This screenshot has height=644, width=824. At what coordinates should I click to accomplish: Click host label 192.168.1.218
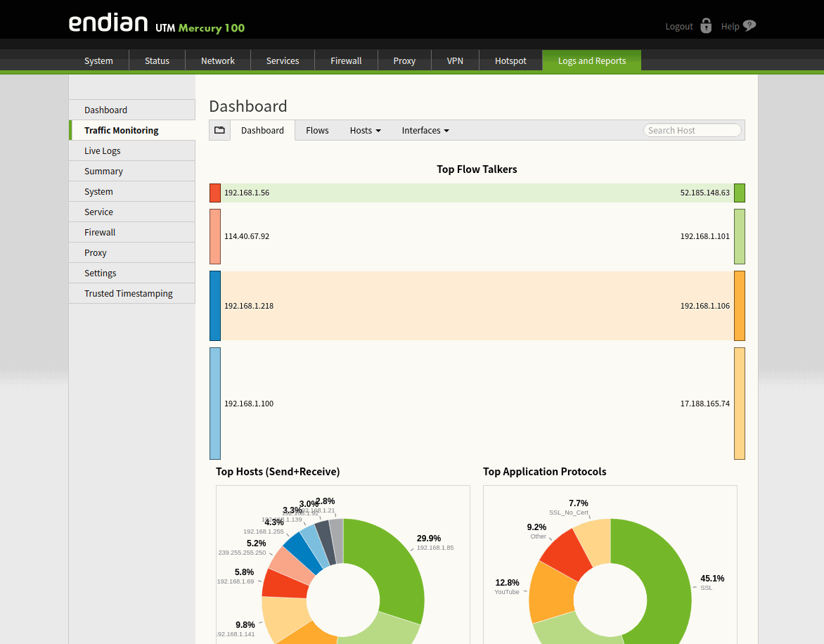(249, 306)
